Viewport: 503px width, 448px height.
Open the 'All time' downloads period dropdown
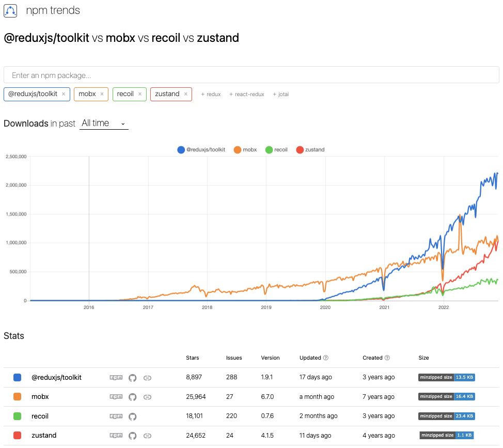pyautogui.click(x=104, y=123)
